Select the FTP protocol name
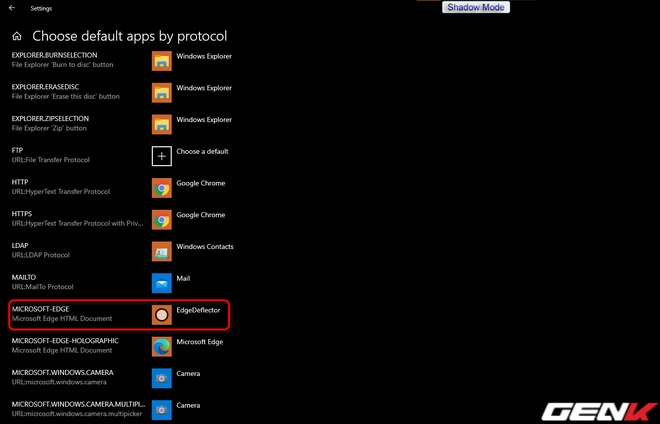 point(17,150)
